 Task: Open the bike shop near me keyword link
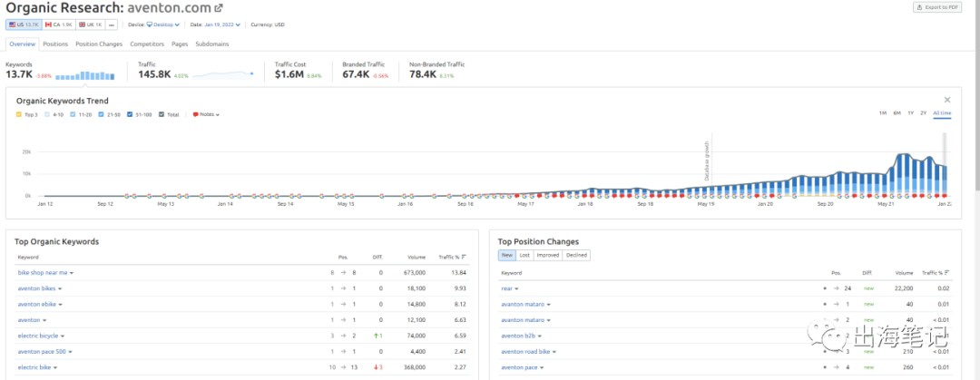[43, 273]
